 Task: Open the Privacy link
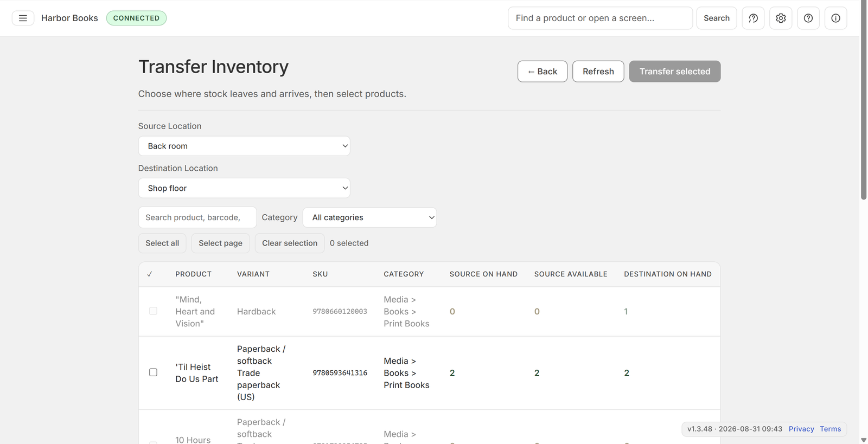point(801,429)
